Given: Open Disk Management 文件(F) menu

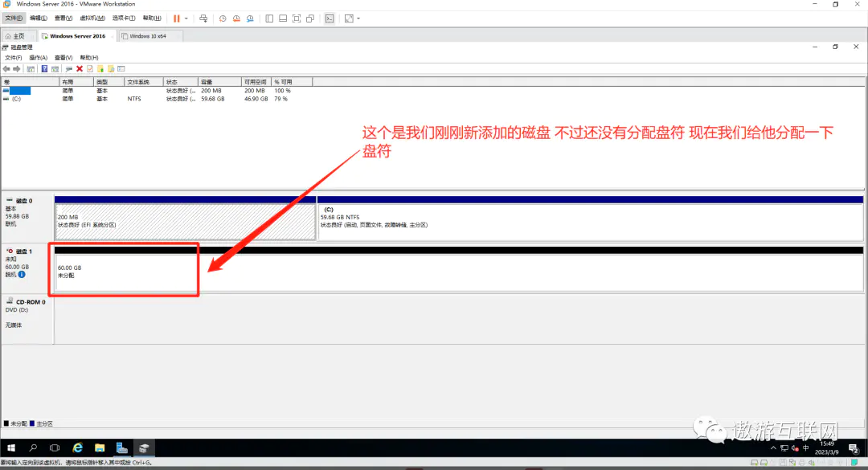Looking at the screenshot, I should pyautogui.click(x=14, y=58).
